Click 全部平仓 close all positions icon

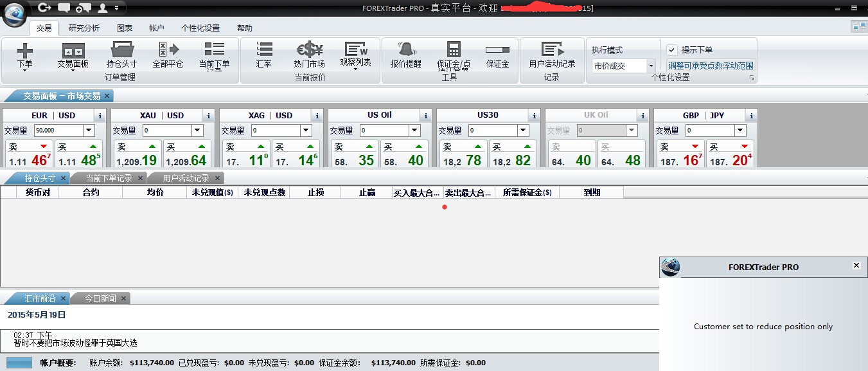click(x=168, y=56)
